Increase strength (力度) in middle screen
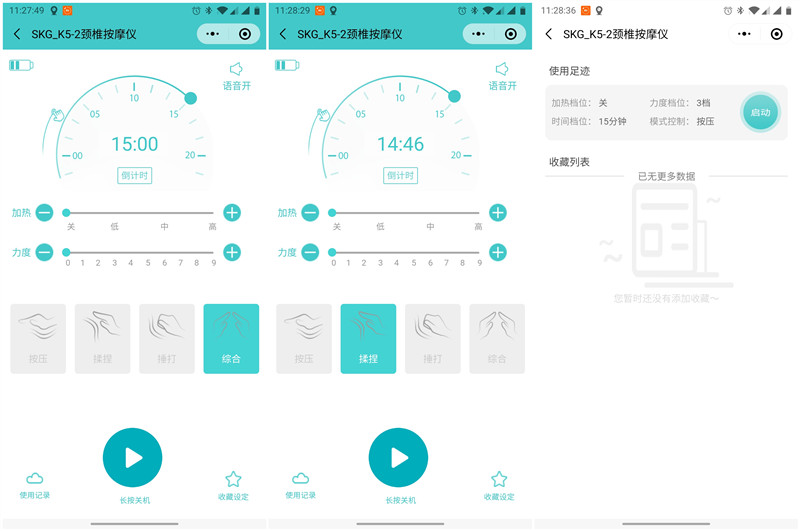The image size is (800, 531). (498, 252)
